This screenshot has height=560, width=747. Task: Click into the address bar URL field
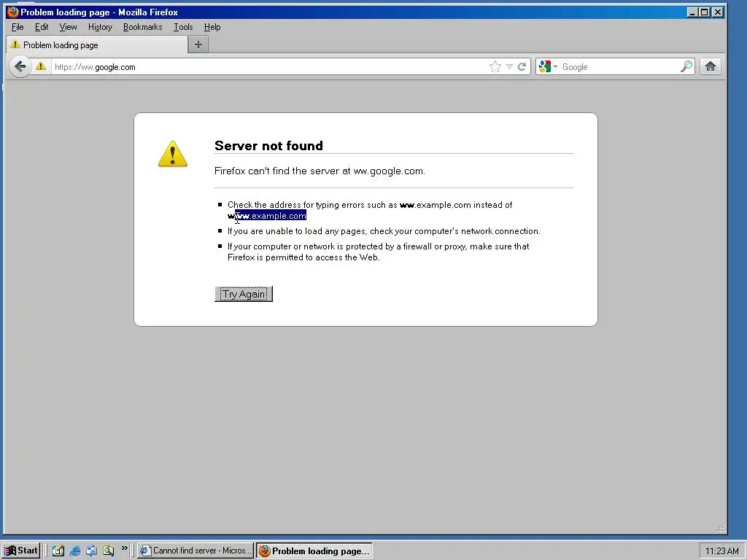(x=269, y=67)
